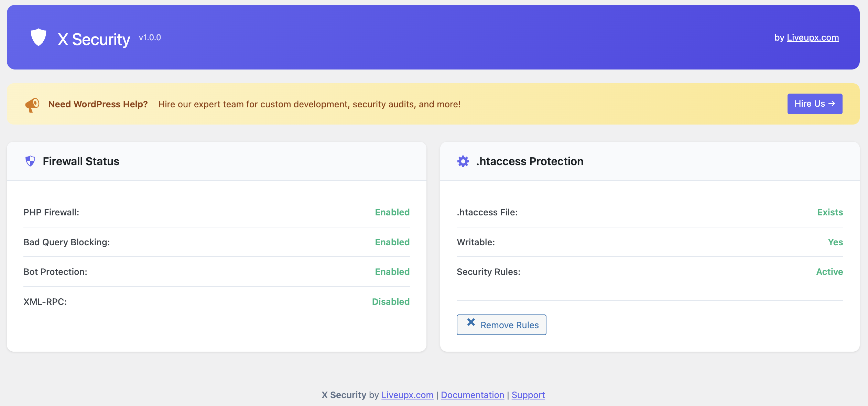
Task: Click the Hire Us button
Action: click(x=815, y=104)
